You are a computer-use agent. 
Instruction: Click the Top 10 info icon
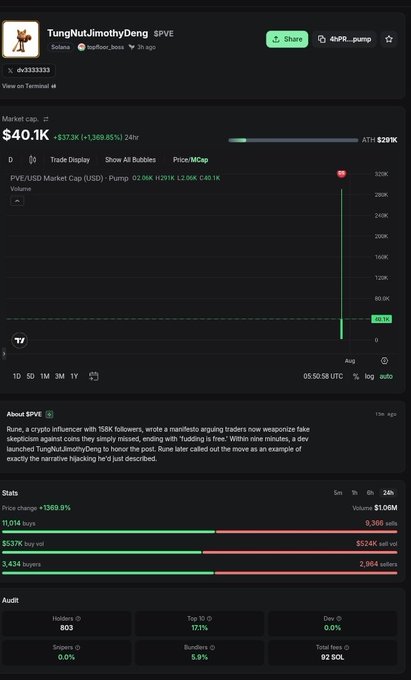209,619
